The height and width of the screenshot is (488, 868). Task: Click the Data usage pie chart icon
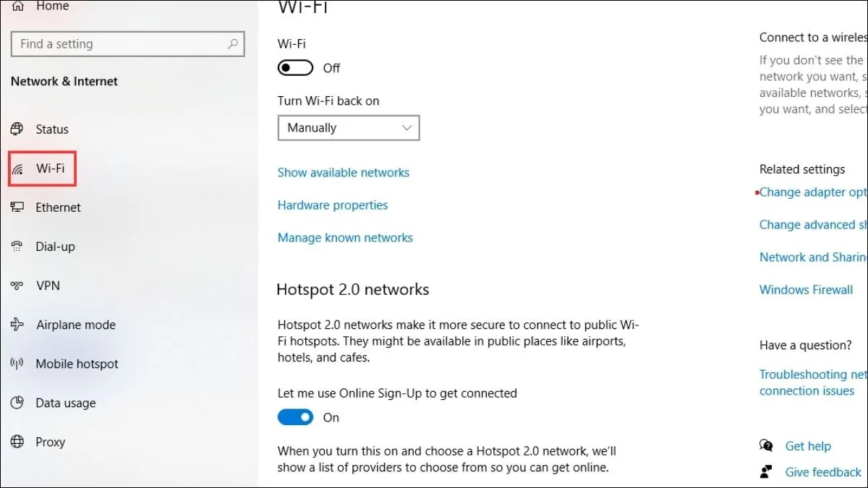point(17,403)
